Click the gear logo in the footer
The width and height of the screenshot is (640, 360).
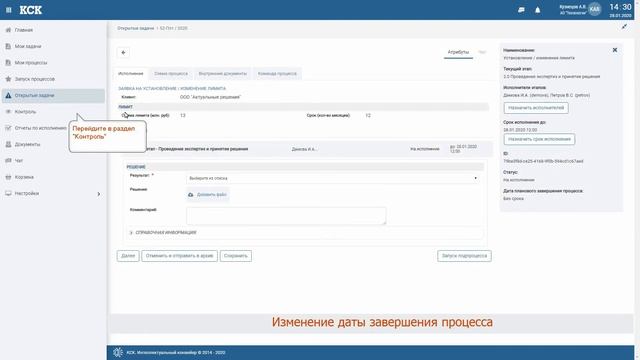tap(118, 352)
